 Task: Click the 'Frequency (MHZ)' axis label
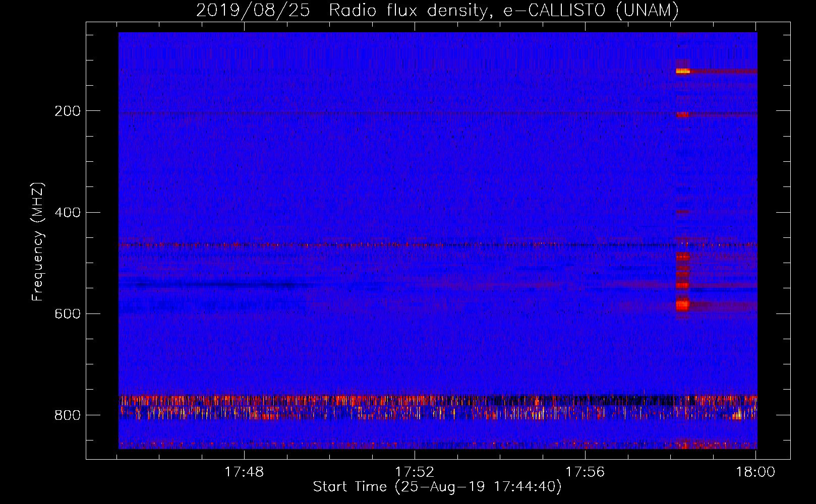[38, 242]
